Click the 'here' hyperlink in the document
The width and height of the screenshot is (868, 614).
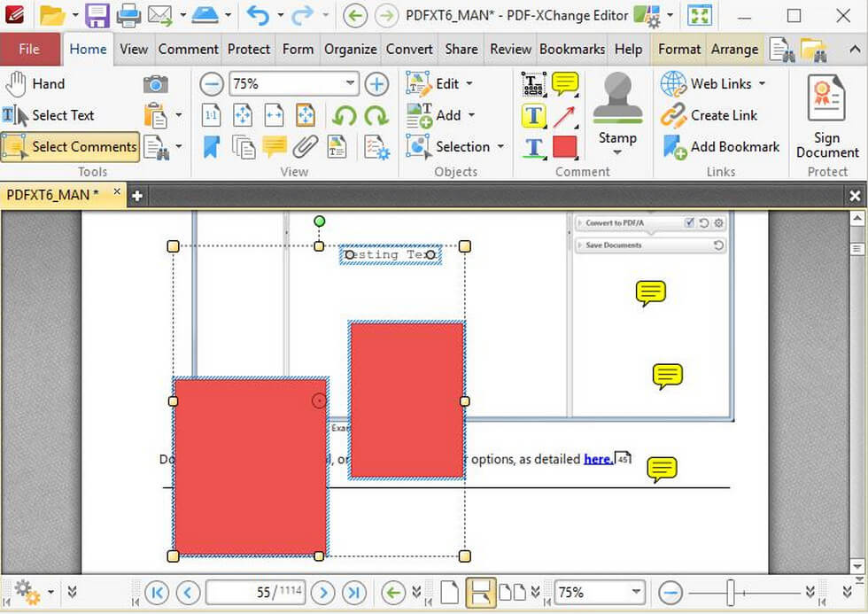pos(597,459)
